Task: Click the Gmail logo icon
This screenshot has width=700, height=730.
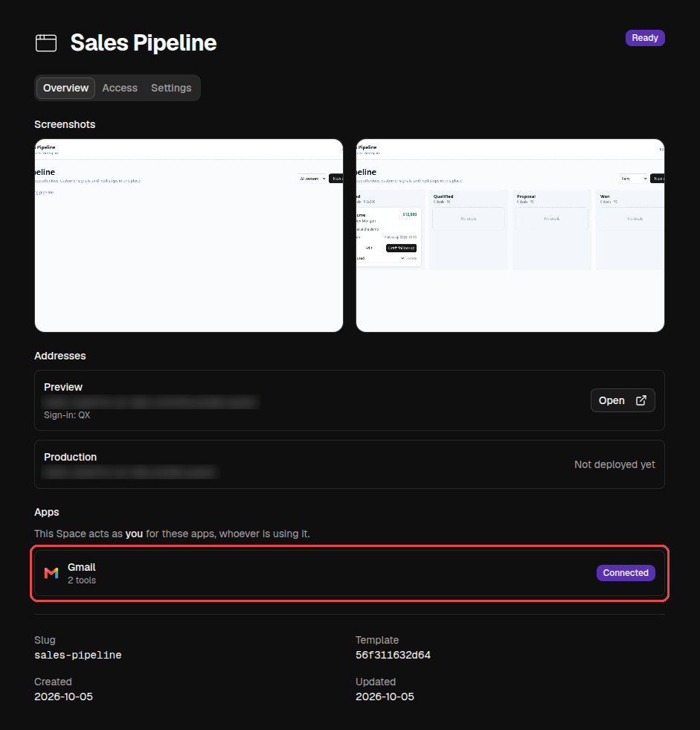Action: (x=51, y=573)
